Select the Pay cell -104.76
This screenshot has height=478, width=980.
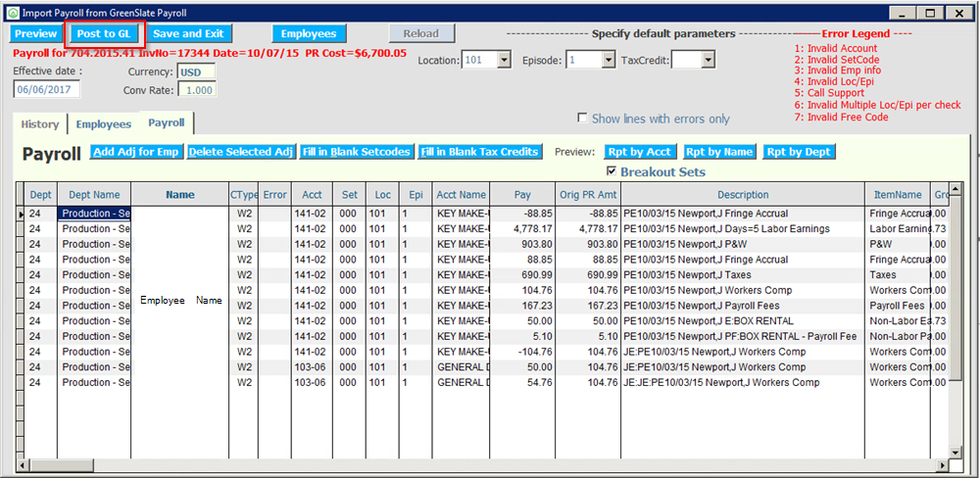[x=522, y=352]
